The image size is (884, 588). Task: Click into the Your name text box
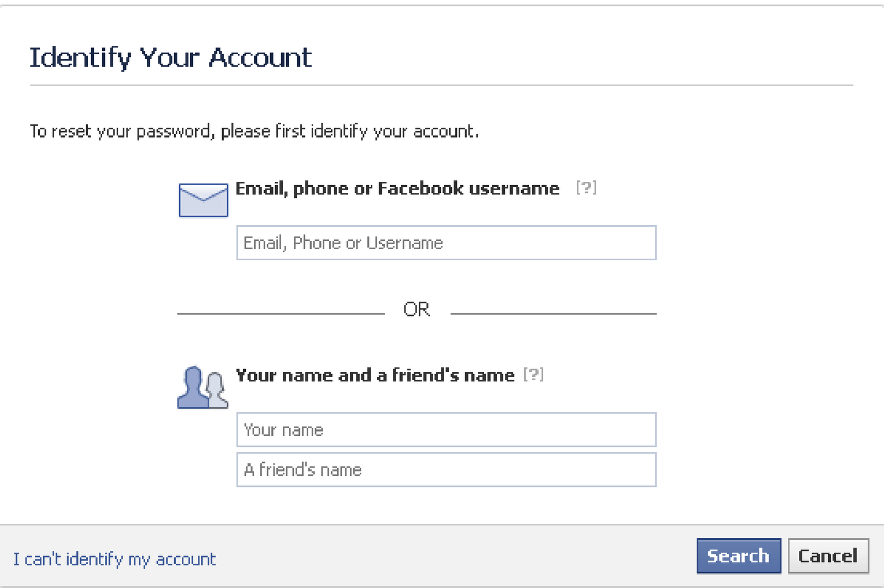click(x=446, y=429)
